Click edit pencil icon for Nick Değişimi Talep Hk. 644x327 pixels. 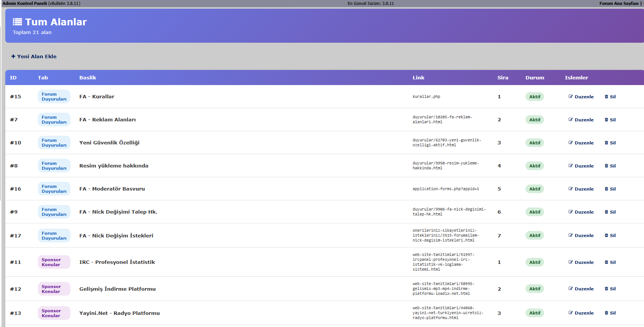click(571, 212)
